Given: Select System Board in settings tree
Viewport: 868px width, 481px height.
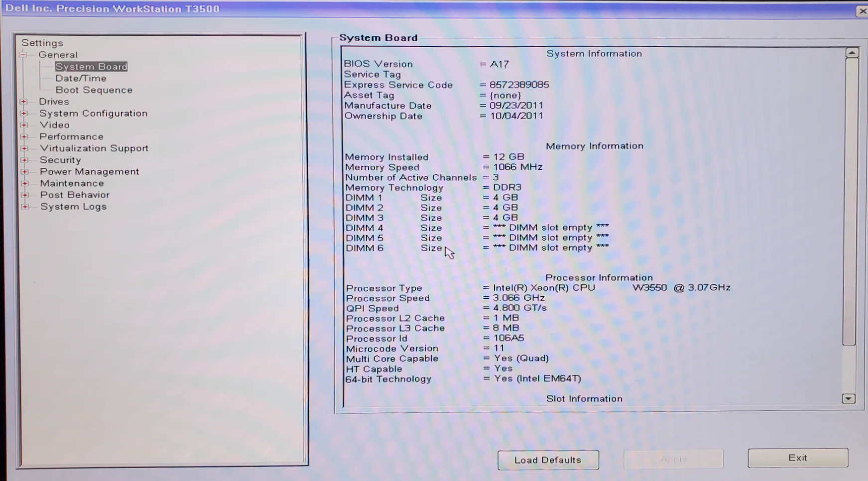Looking at the screenshot, I should click(91, 67).
